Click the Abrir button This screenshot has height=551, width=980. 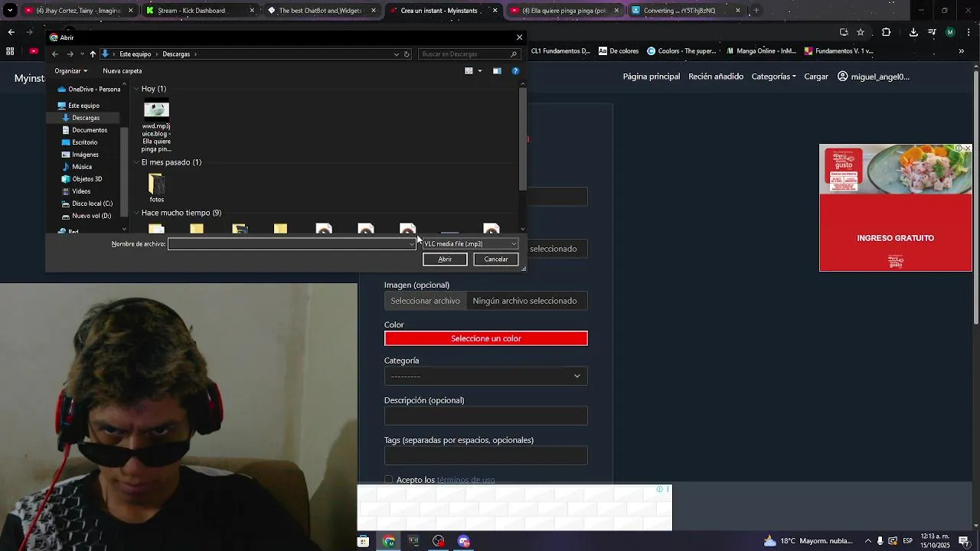pyautogui.click(x=445, y=259)
